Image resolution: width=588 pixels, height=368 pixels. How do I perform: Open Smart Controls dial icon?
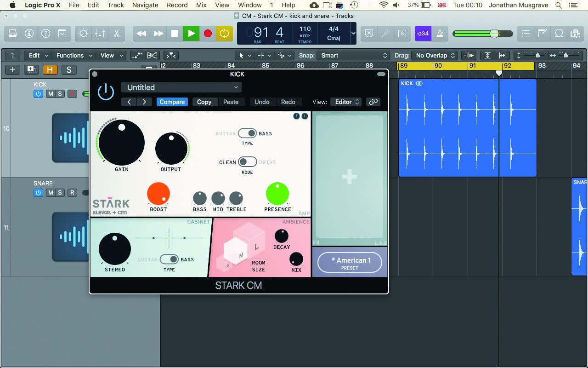(x=84, y=34)
